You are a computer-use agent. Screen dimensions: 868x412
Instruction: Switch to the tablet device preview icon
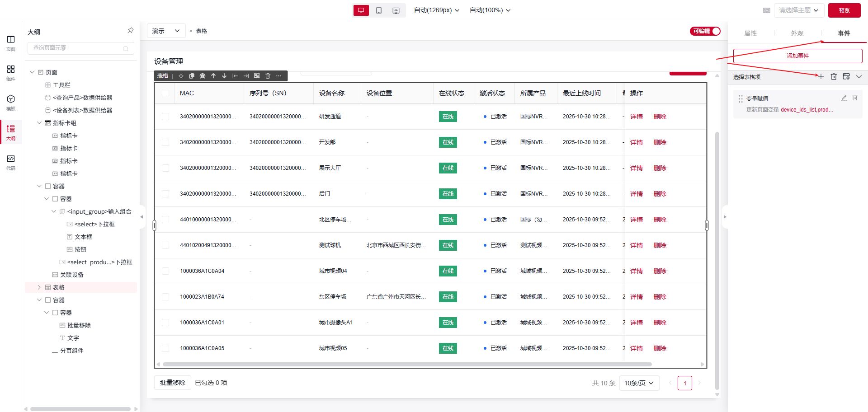[379, 10]
